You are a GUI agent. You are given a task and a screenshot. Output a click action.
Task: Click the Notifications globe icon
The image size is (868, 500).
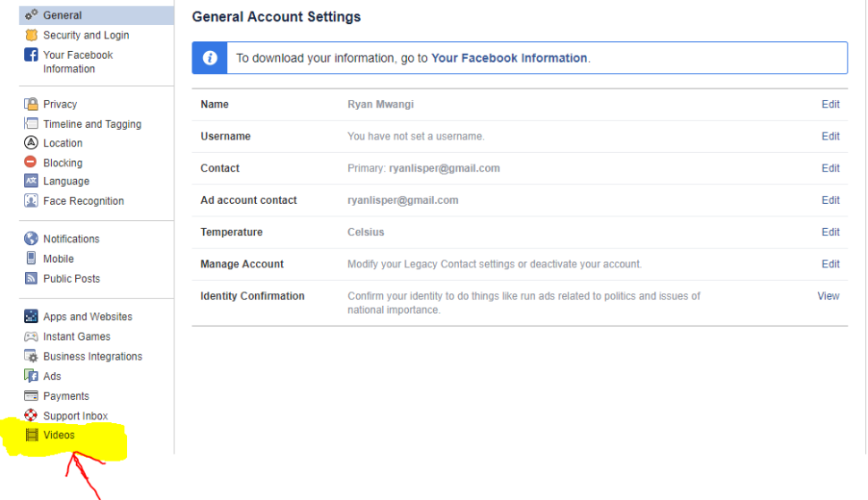[31, 239]
